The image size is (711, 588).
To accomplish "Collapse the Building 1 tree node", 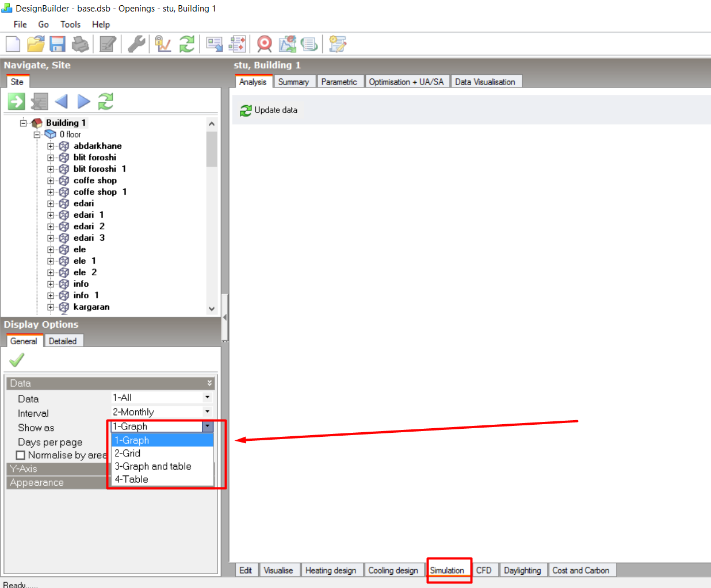I will pos(24,123).
